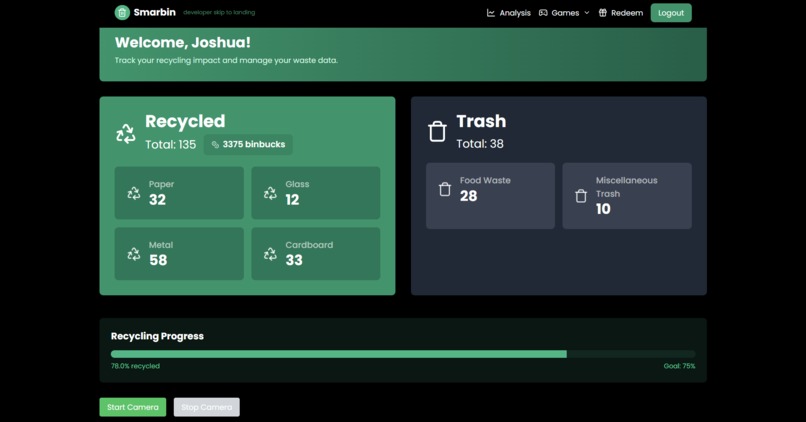Click the Recycling Progress bar
Viewport: 806px width, 422px height.
[x=403, y=354]
